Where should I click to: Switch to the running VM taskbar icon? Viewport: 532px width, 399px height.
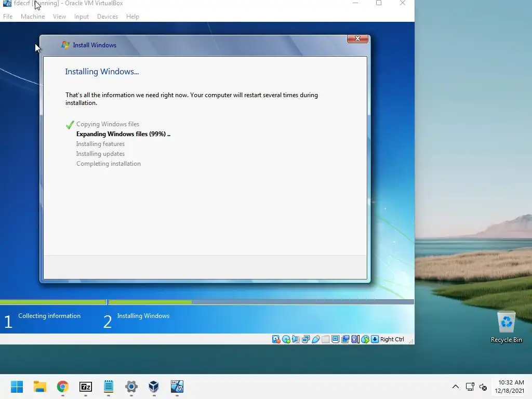(177, 387)
